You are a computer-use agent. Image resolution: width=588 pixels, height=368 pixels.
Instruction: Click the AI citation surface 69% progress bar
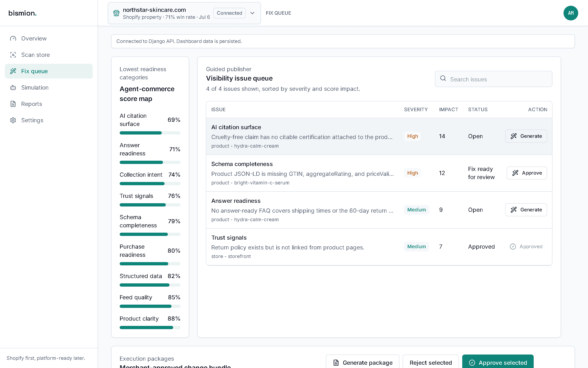point(150,133)
